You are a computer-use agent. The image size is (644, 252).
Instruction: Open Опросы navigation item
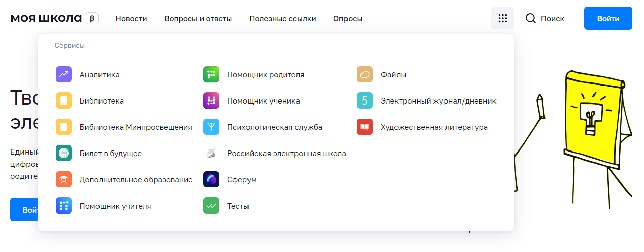pos(348,19)
